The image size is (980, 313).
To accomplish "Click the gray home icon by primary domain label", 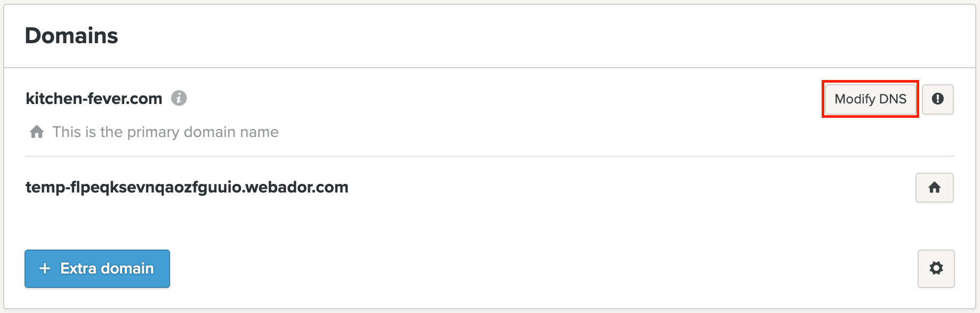I will (37, 132).
